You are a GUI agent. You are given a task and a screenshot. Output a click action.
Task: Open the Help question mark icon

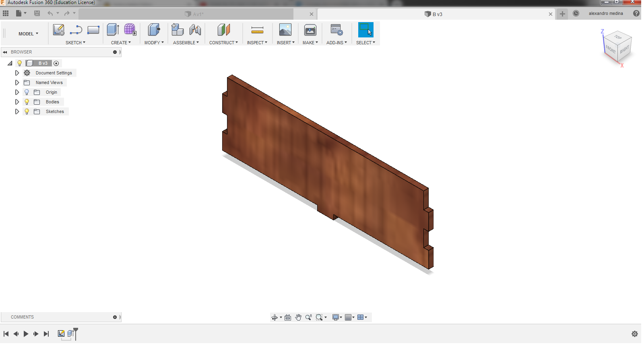(636, 13)
